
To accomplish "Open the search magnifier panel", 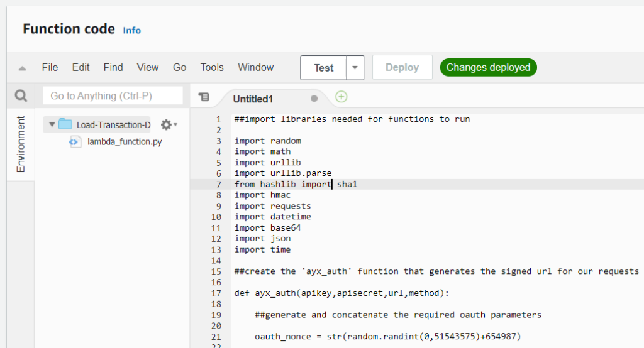I will pos(21,95).
